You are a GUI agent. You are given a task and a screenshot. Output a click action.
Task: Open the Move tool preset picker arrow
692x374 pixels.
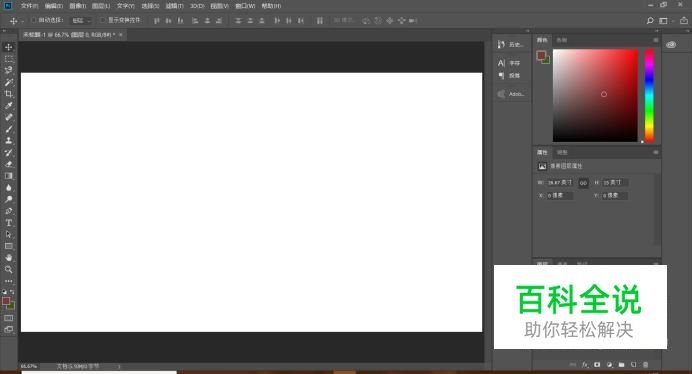coord(23,21)
